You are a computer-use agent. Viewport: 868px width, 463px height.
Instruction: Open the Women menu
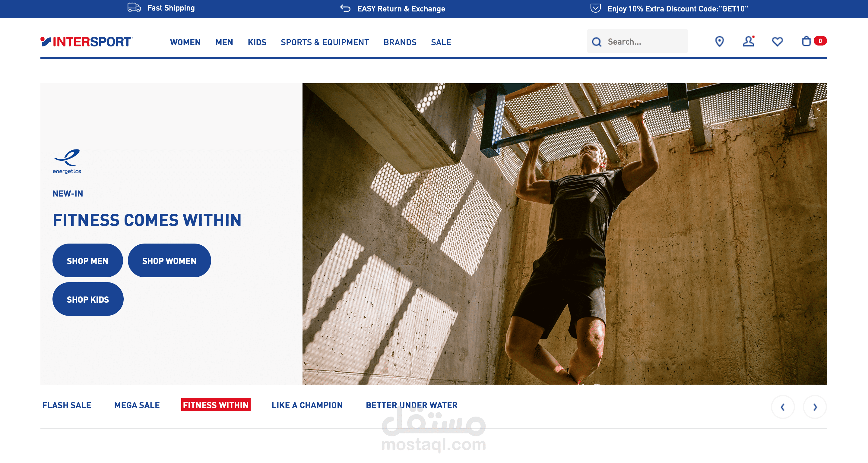[185, 42]
